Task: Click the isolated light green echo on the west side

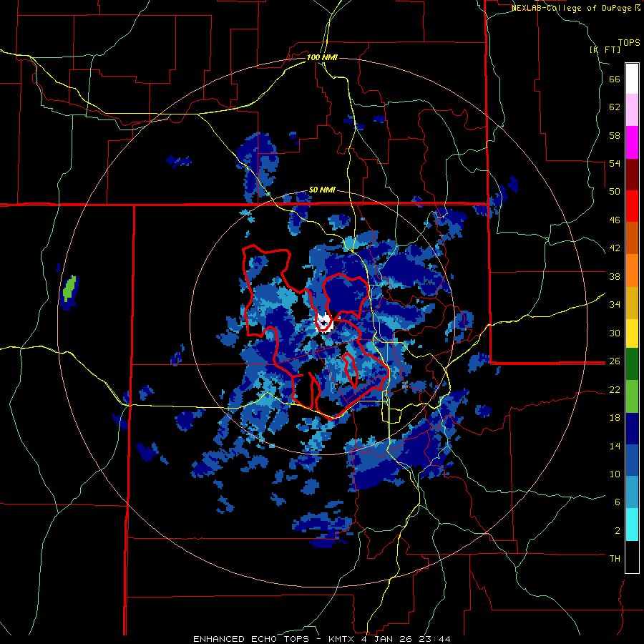Action: pos(69,288)
